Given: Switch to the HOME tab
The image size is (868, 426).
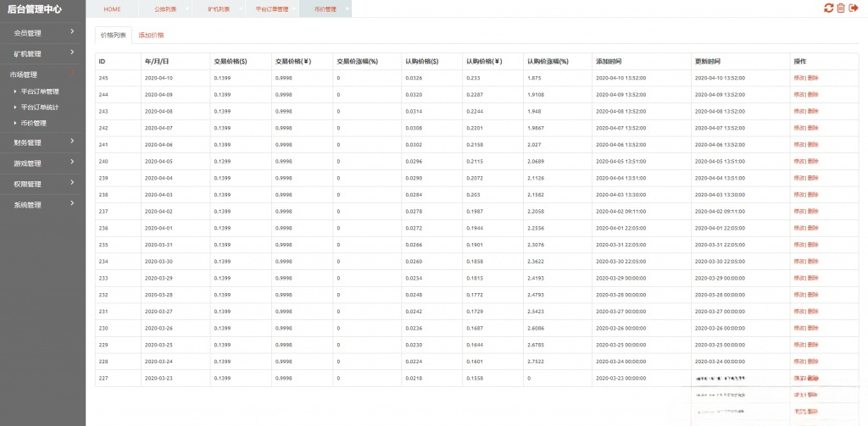Looking at the screenshot, I should tap(112, 8).
